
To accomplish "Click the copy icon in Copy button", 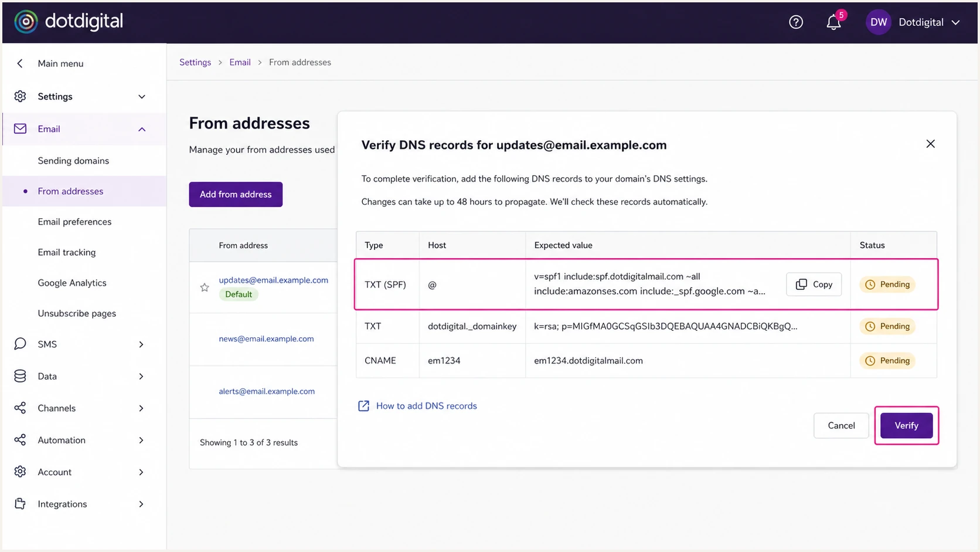I will [x=801, y=284].
